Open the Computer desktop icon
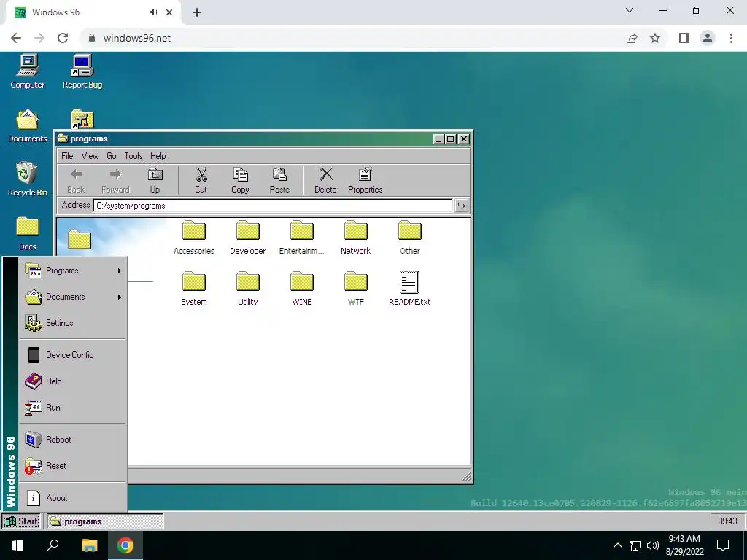Image resolution: width=747 pixels, height=560 pixels. [28, 71]
